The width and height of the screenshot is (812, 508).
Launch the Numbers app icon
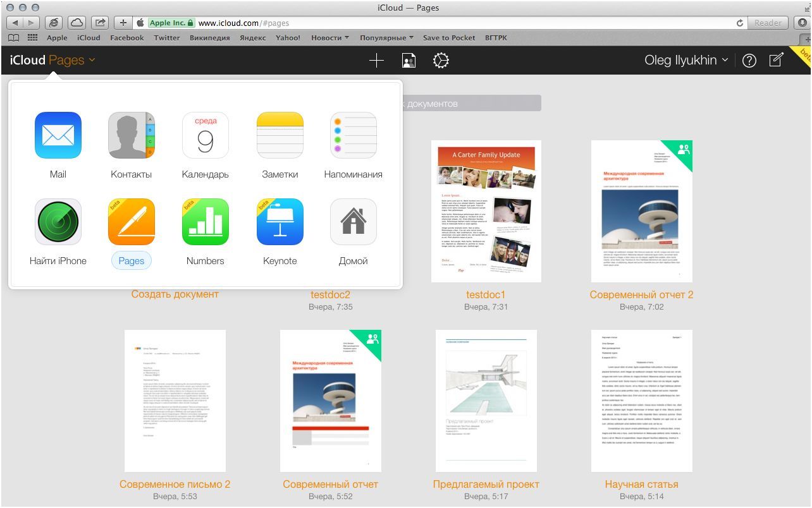[205, 222]
